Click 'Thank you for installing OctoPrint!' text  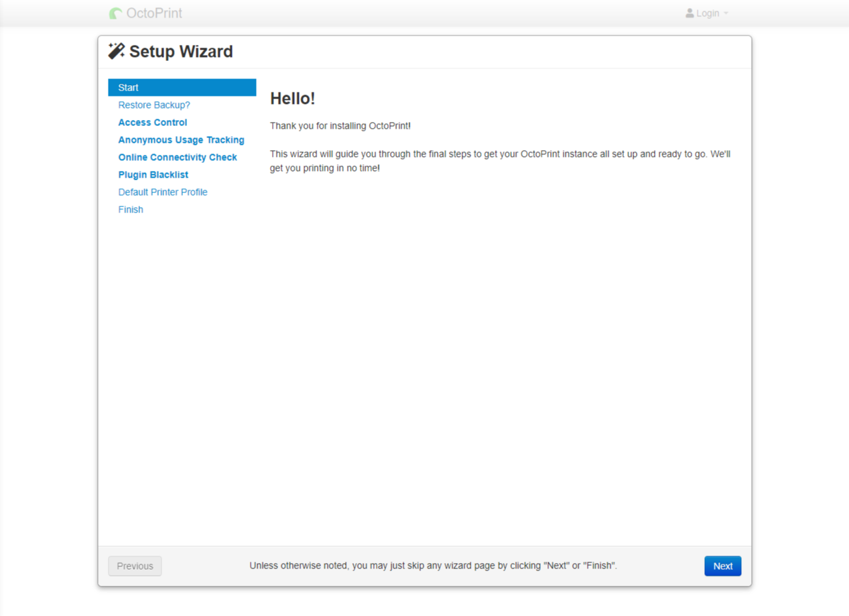click(x=340, y=126)
